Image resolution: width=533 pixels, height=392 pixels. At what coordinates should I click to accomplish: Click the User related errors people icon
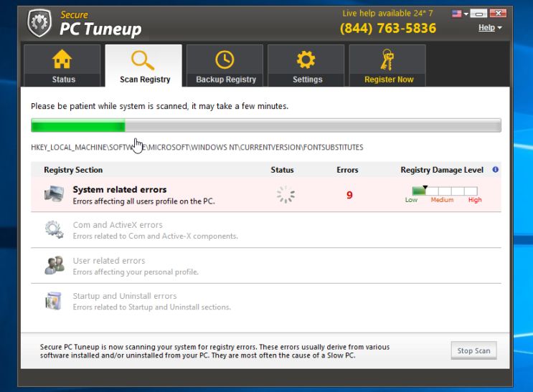tap(55, 265)
